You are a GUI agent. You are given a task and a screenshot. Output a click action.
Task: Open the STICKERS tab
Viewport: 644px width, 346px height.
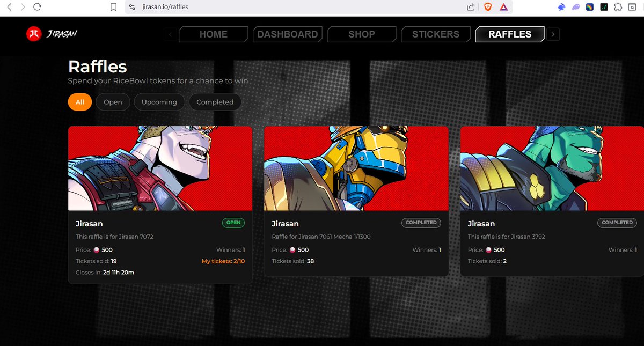click(436, 34)
